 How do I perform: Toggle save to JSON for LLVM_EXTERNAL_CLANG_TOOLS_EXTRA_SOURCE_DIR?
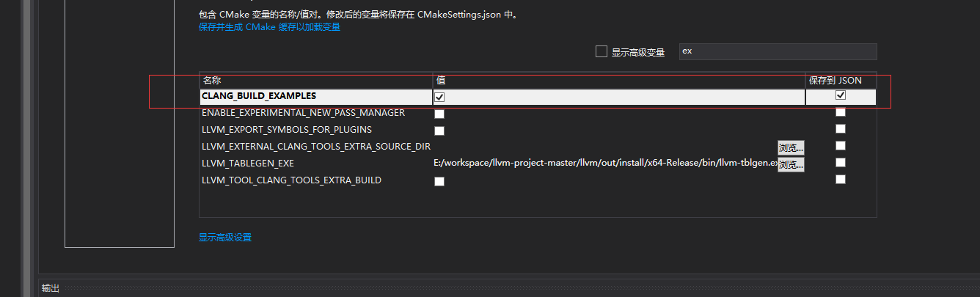coord(841,146)
